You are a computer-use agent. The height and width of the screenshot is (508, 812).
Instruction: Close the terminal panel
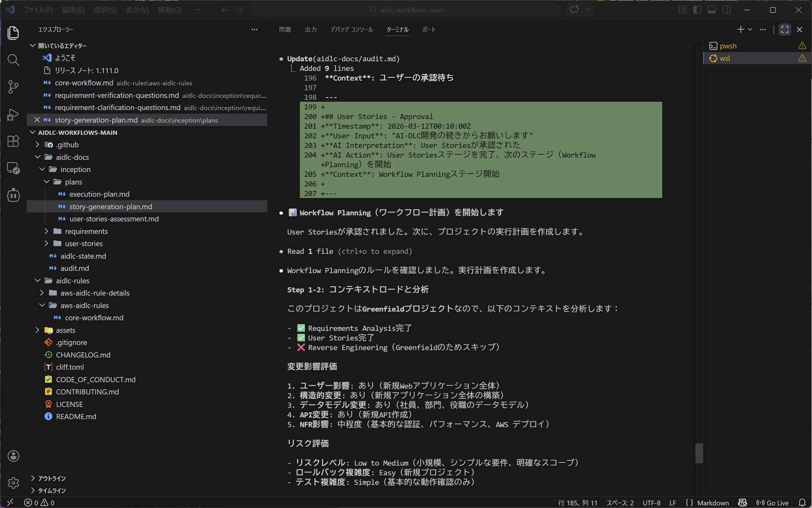(x=799, y=30)
